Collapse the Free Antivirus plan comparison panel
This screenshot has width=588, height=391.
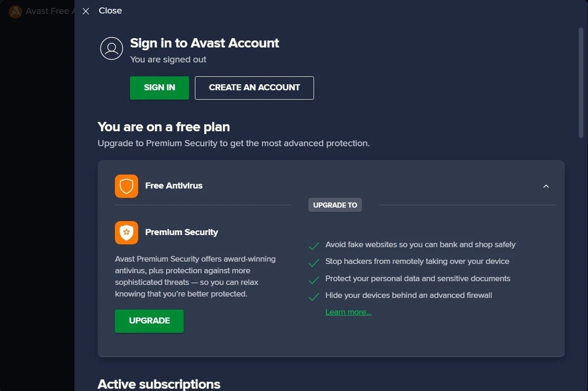pyautogui.click(x=546, y=186)
